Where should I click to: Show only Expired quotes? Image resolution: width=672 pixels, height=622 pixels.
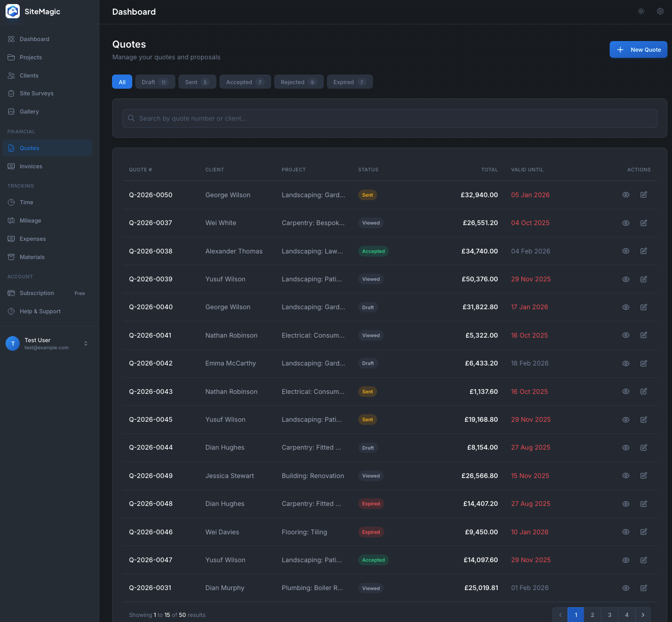[x=349, y=82]
